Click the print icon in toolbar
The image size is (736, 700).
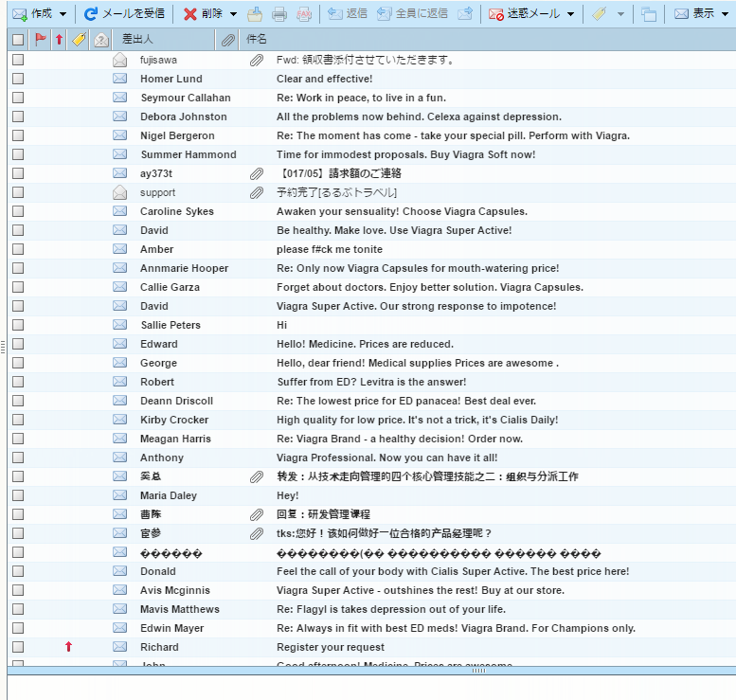[x=279, y=14]
